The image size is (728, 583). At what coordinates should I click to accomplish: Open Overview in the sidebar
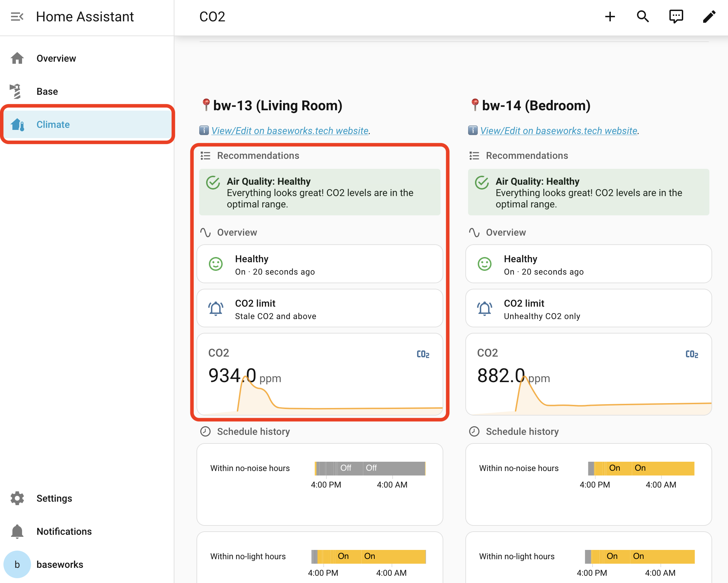[x=87, y=58]
